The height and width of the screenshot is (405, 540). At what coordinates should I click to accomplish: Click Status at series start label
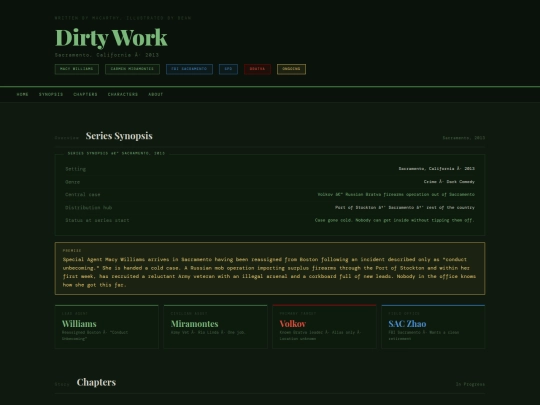click(97, 220)
